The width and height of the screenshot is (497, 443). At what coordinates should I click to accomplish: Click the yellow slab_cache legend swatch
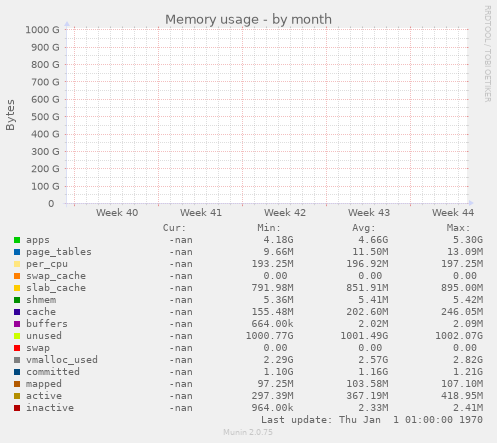(x=17, y=288)
